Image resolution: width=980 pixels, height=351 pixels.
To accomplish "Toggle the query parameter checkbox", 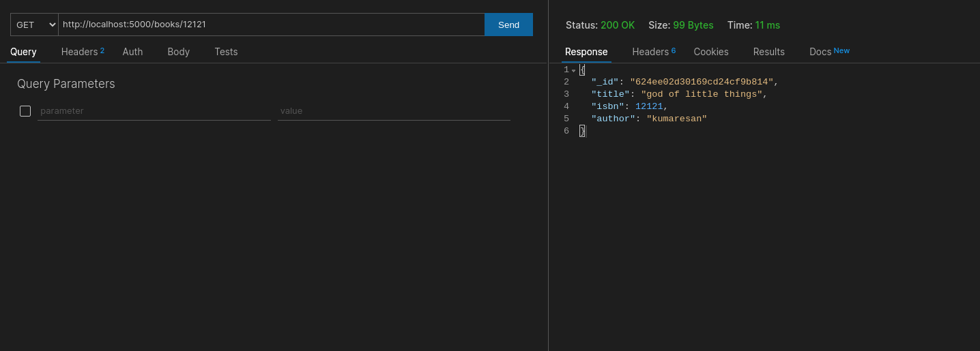I will [25, 111].
